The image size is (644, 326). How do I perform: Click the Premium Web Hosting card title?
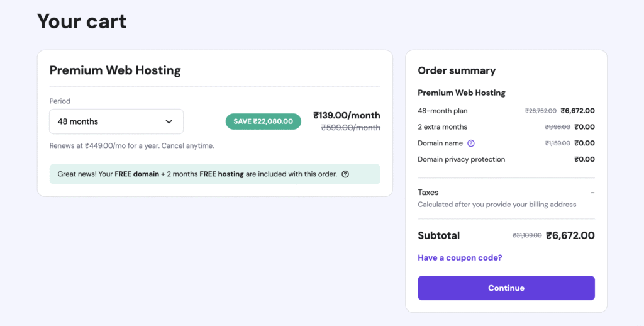pos(116,70)
